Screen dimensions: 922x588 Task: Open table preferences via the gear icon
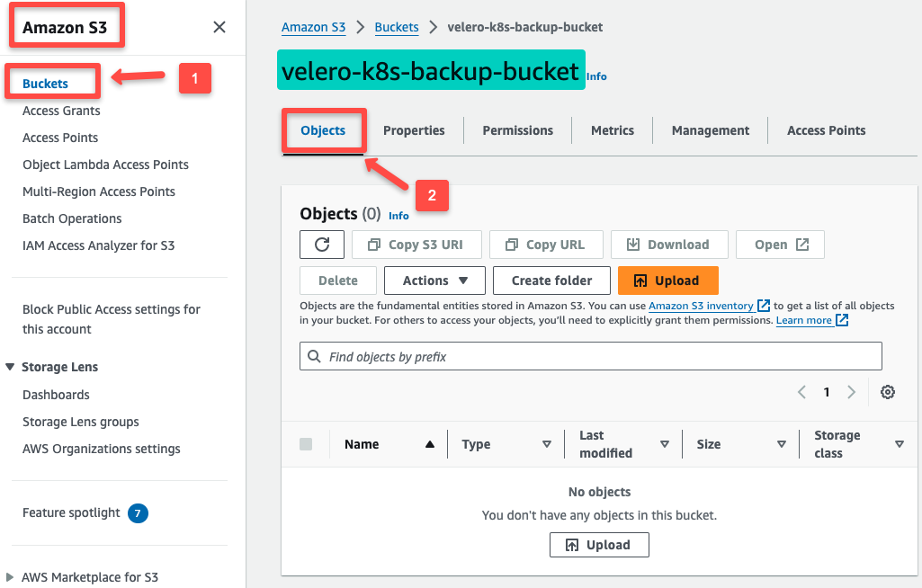click(x=887, y=392)
